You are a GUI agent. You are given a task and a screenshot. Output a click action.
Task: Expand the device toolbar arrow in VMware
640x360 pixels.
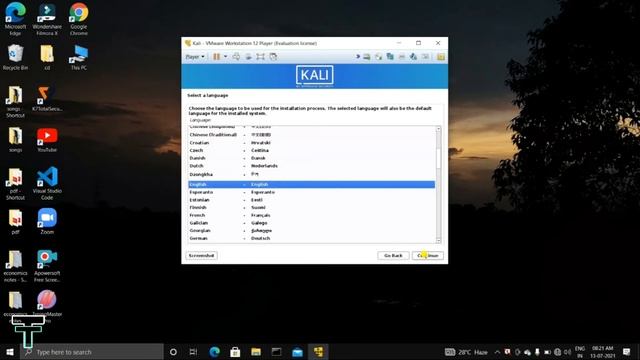point(358,57)
